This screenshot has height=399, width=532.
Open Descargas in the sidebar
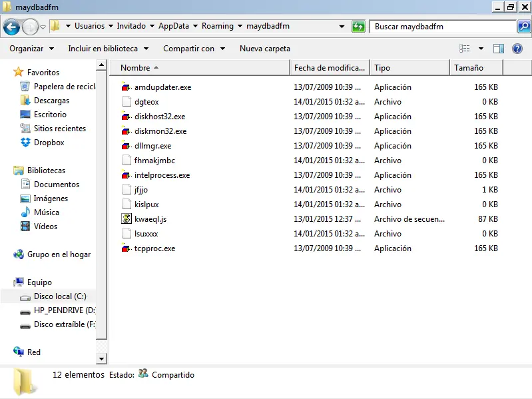(x=51, y=101)
